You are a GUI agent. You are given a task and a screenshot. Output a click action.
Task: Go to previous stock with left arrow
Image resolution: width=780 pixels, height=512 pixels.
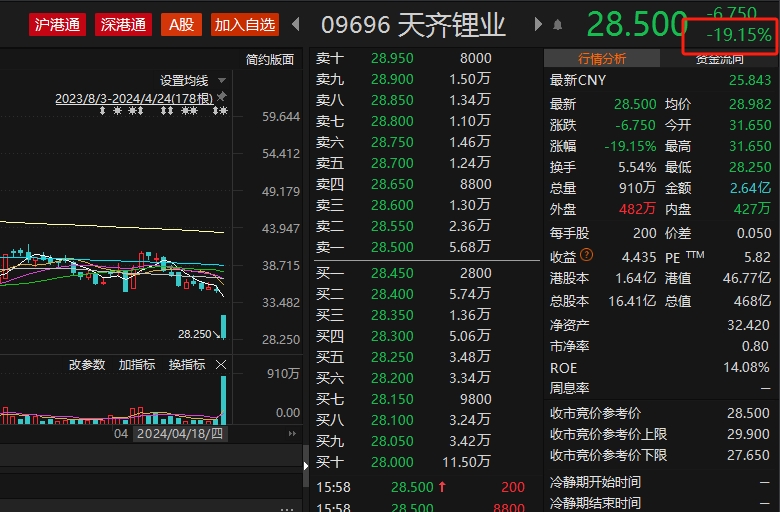click(x=296, y=24)
